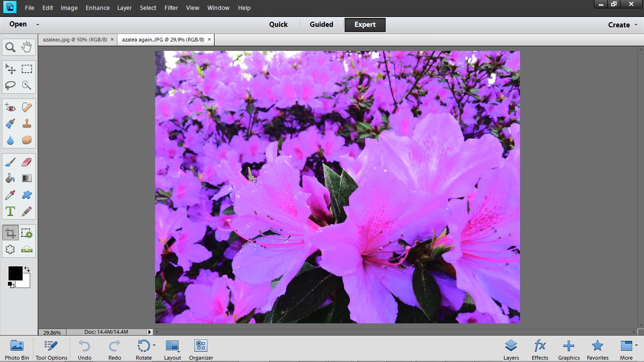Select the Cookie Cutter tool
Viewport: 644px width, 362px height.
tap(10, 249)
